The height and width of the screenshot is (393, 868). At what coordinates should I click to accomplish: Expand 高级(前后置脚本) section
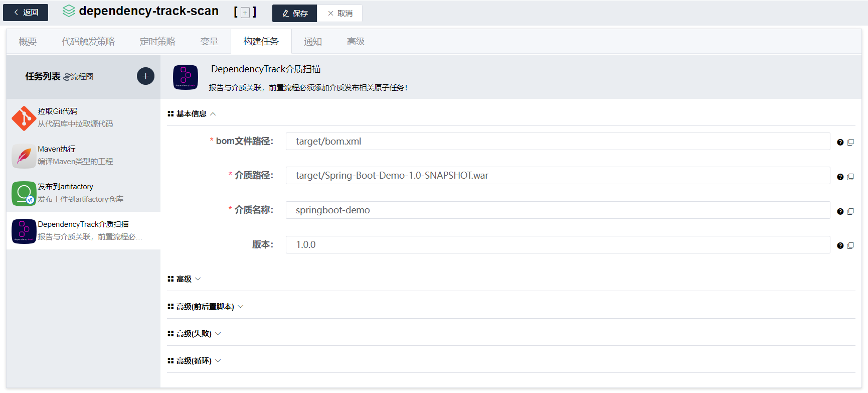click(205, 307)
